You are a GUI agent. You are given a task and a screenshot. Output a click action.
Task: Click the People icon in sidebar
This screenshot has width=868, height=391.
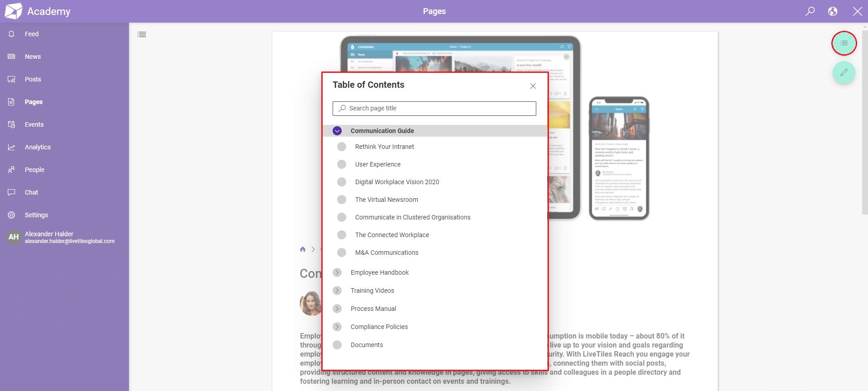12,170
